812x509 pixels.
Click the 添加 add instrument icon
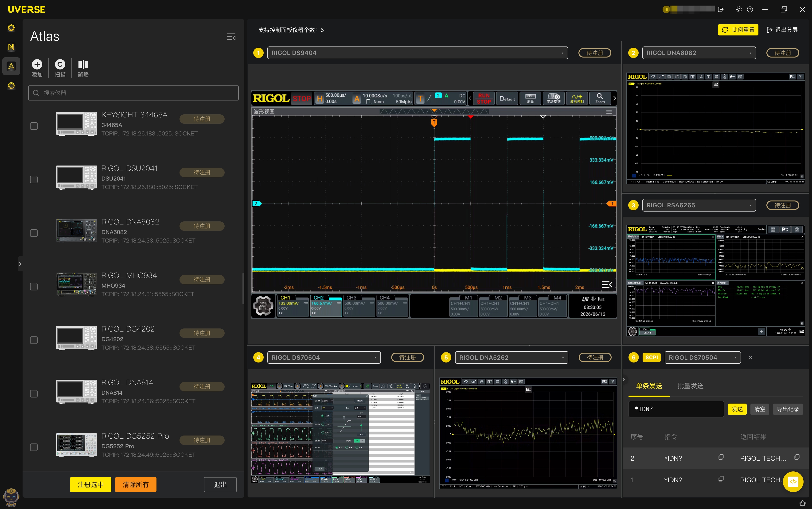37,64
